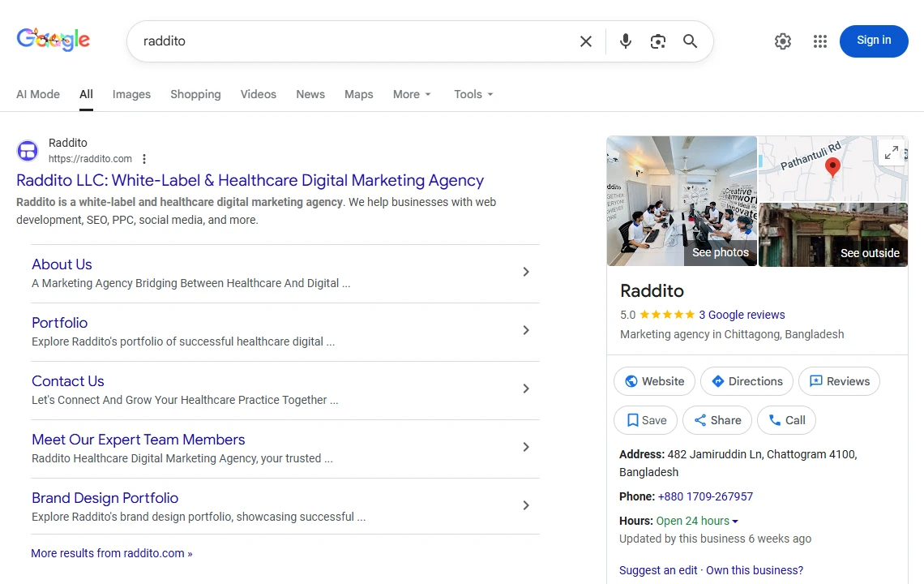Image resolution: width=924 pixels, height=584 pixels.
Task: Expand the About Us row chevron
Action: (526, 272)
